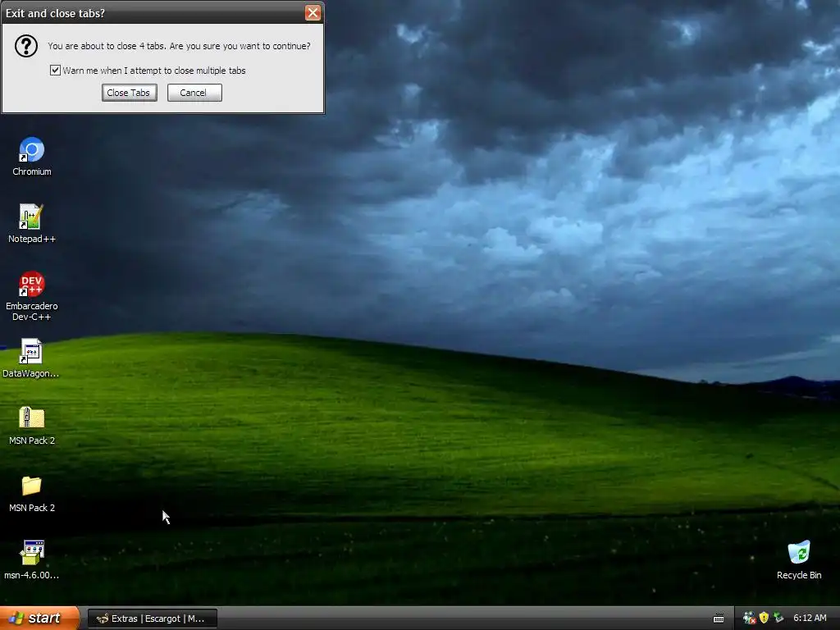Open the Start menu
This screenshot has width=840, height=630.
point(40,619)
